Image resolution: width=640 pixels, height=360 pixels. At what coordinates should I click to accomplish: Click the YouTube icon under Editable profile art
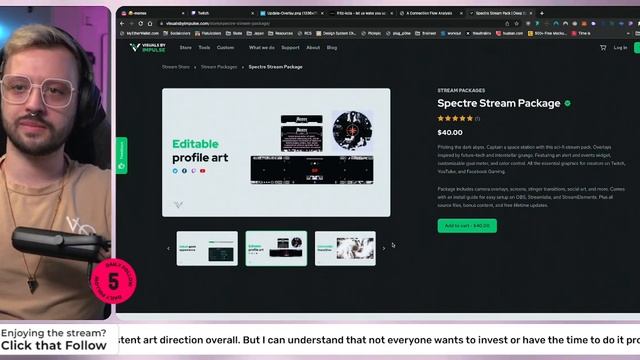click(203, 171)
